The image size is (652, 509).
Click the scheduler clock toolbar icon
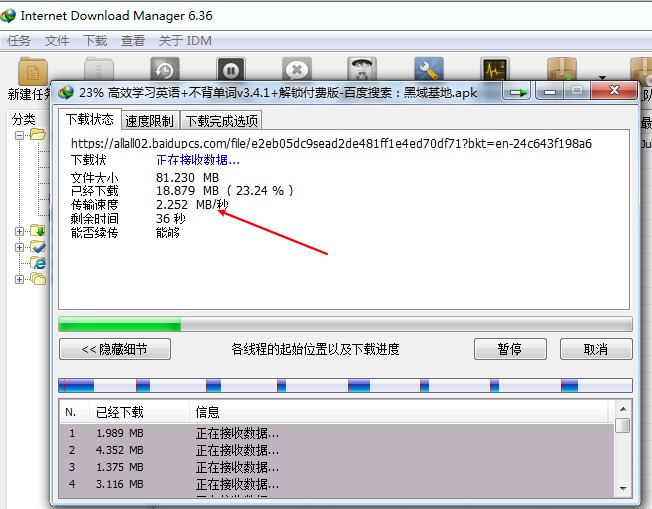(x=165, y=69)
